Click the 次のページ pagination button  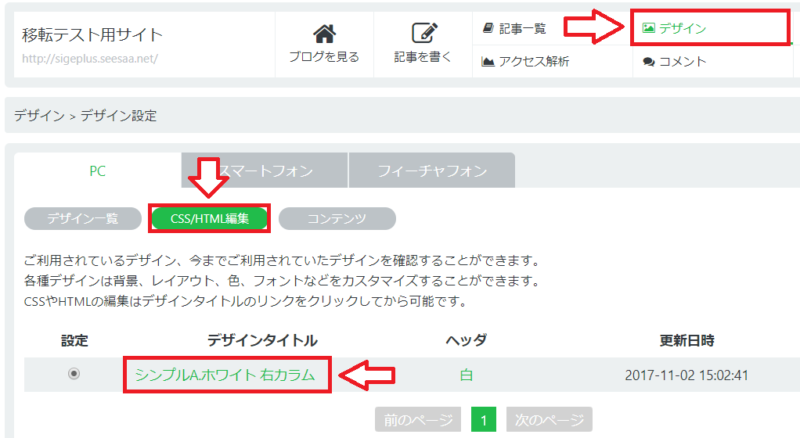click(549, 420)
